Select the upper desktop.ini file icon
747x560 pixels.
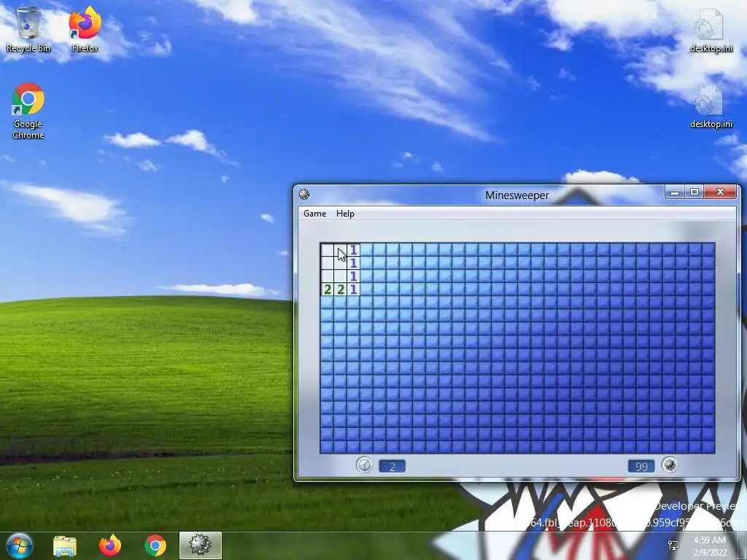pyautogui.click(x=711, y=31)
